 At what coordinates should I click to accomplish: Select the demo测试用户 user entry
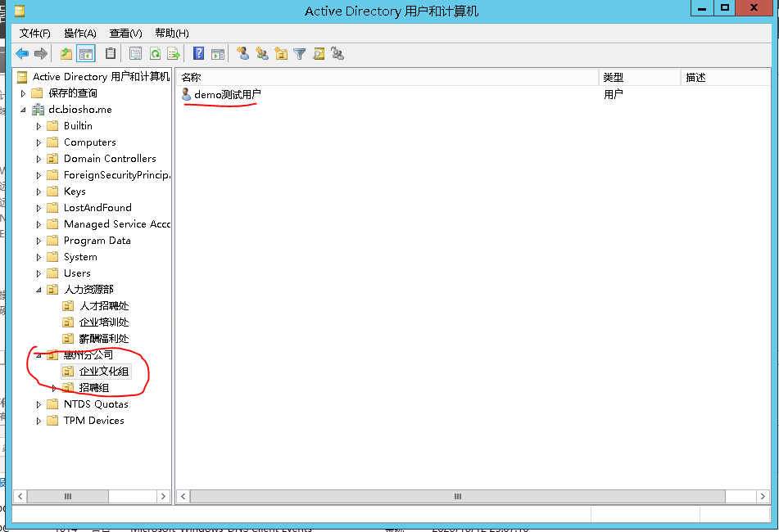[x=227, y=95]
